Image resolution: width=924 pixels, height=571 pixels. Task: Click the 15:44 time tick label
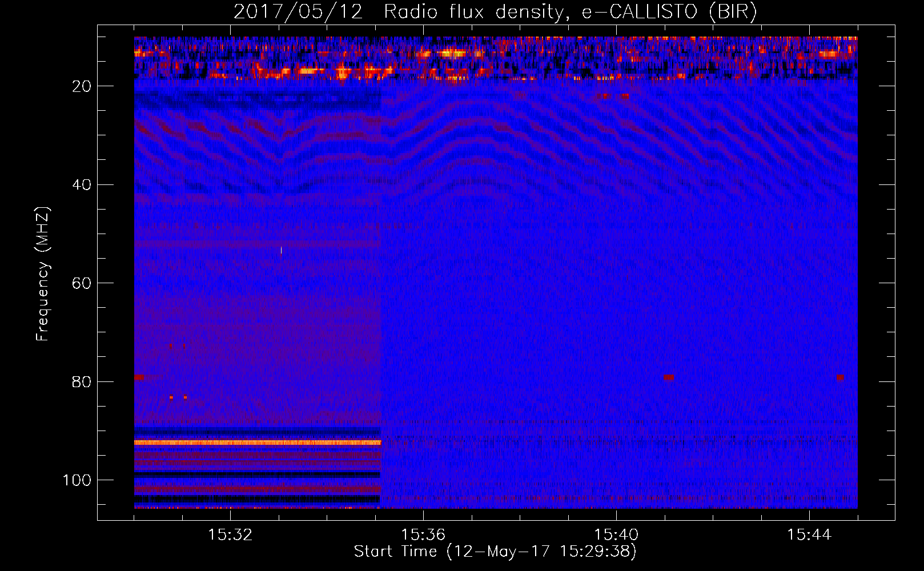(809, 534)
